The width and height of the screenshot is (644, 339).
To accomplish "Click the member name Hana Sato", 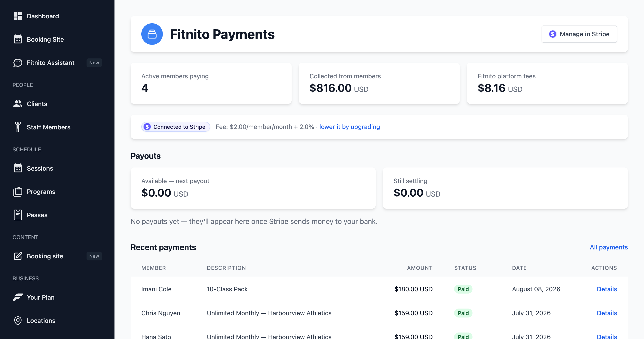I will point(156,337).
